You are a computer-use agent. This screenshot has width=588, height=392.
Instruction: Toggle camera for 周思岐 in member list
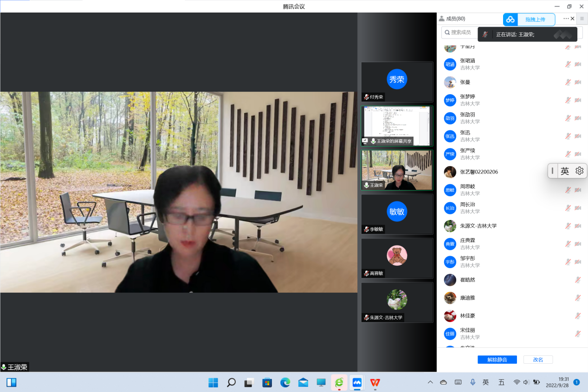click(578, 190)
